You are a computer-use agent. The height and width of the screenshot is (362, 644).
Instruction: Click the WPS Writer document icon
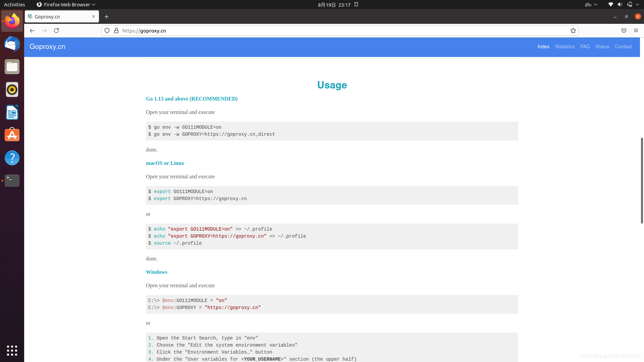pos(12,112)
